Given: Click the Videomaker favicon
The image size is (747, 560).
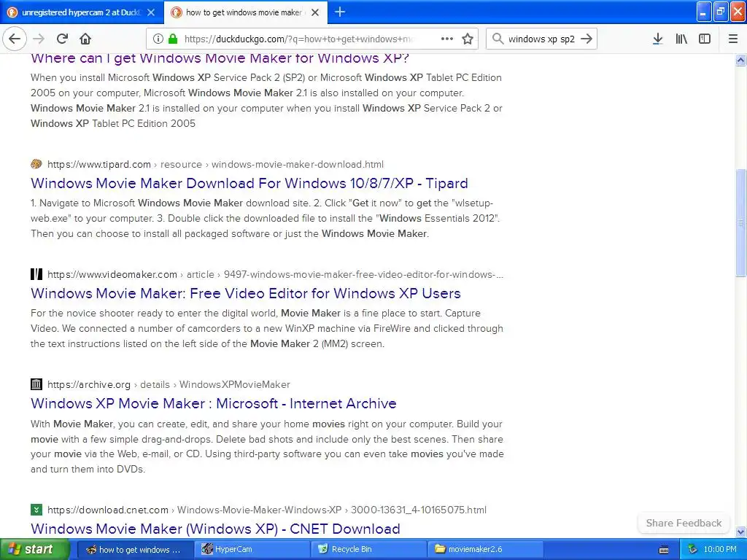Looking at the screenshot, I should click(x=36, y=274).
